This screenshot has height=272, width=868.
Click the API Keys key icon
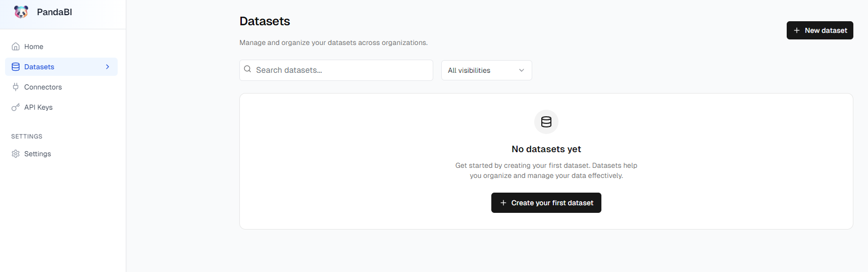point(16,107)
